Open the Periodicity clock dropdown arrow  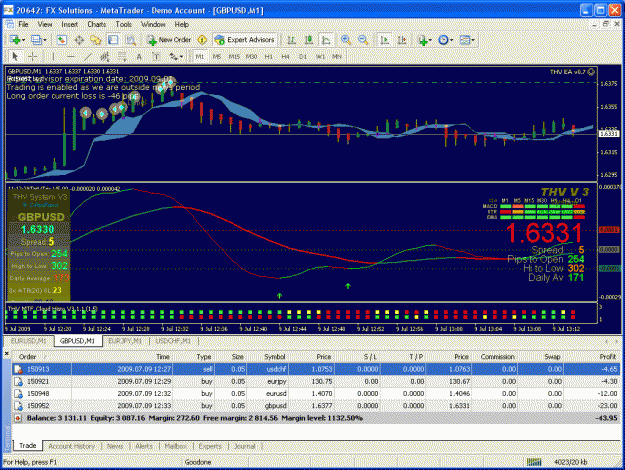click(x=451, y=40)
